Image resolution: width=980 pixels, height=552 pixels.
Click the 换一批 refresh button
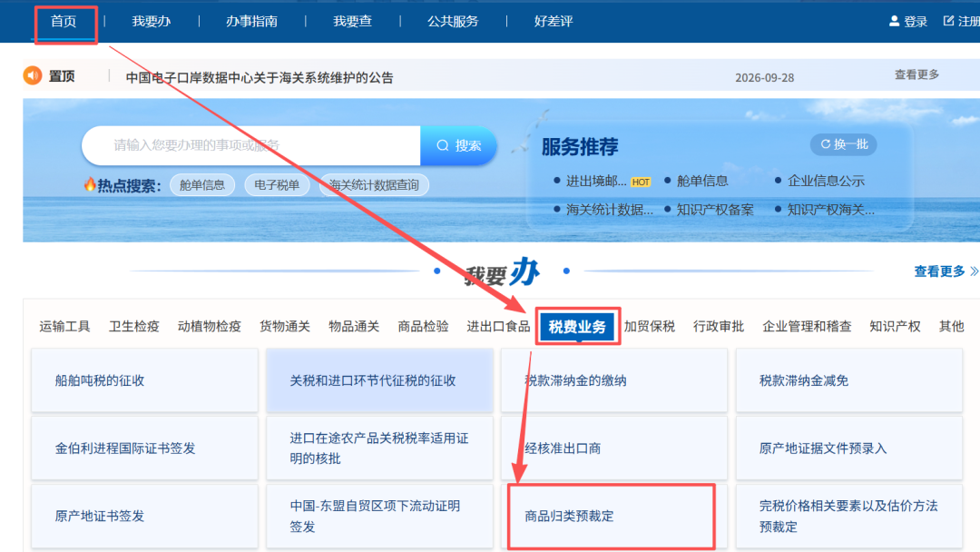coord(844,144)
